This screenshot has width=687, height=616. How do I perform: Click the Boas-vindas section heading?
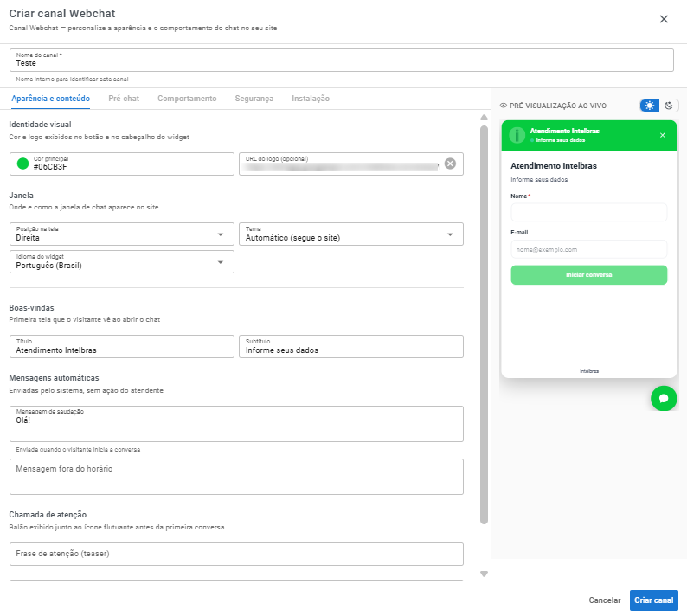click(x=31, y=307)
